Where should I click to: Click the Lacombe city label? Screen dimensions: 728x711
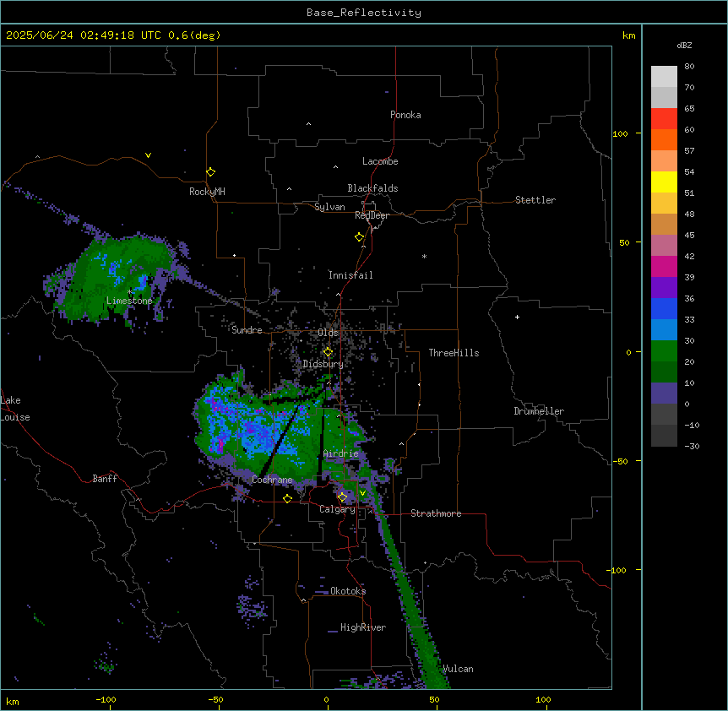pyautogui.click(x=380, y=161)
